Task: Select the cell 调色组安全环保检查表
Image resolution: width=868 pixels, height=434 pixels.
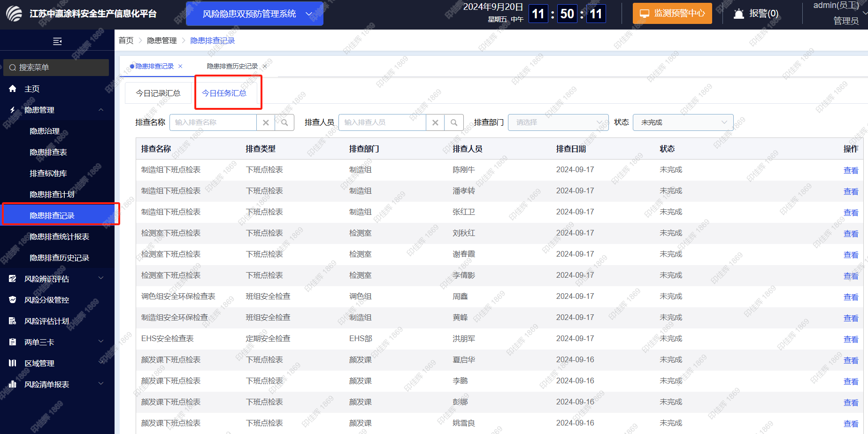Action: (x=178, y=296)
